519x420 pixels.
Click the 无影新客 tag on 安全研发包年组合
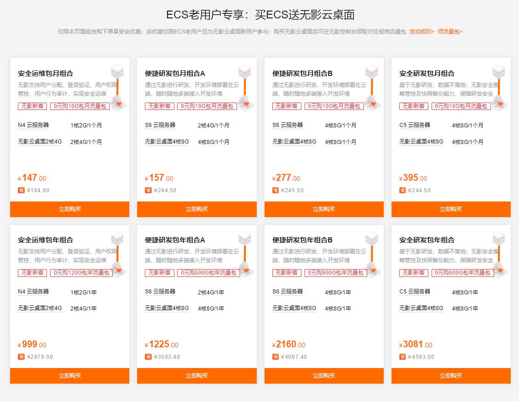[x=414, y=273]
